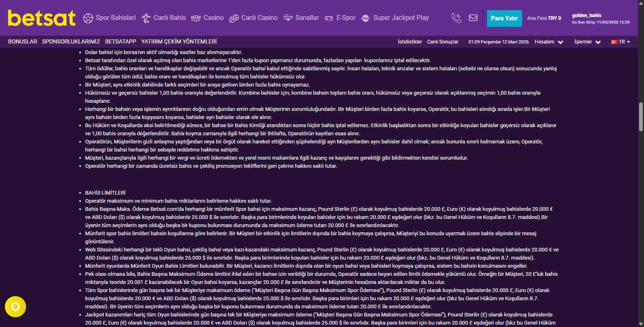Open the Canlı Sonuçlar link

pyautogui.click(x=443, y=42)
